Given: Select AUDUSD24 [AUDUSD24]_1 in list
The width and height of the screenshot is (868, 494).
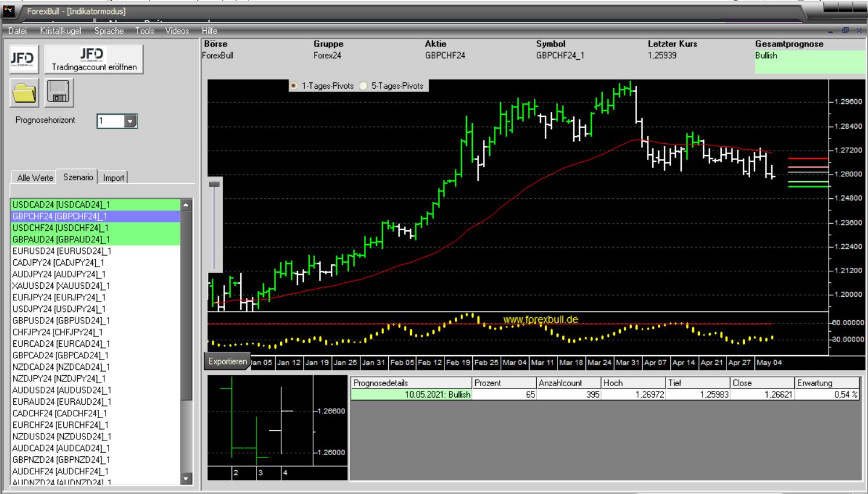Looking at the screenshot, I should coord(96,390).
